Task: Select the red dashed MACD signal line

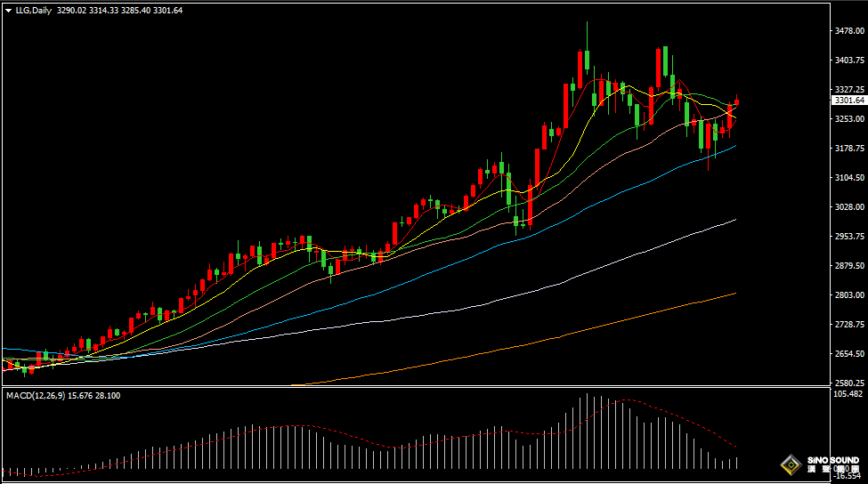Action: (x=677, y=416)
